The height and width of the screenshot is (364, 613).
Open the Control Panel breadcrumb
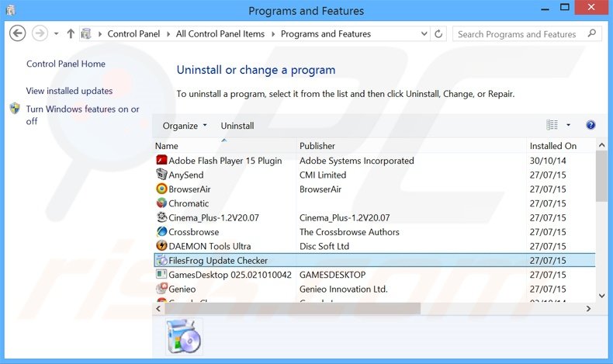coord(133,34)
